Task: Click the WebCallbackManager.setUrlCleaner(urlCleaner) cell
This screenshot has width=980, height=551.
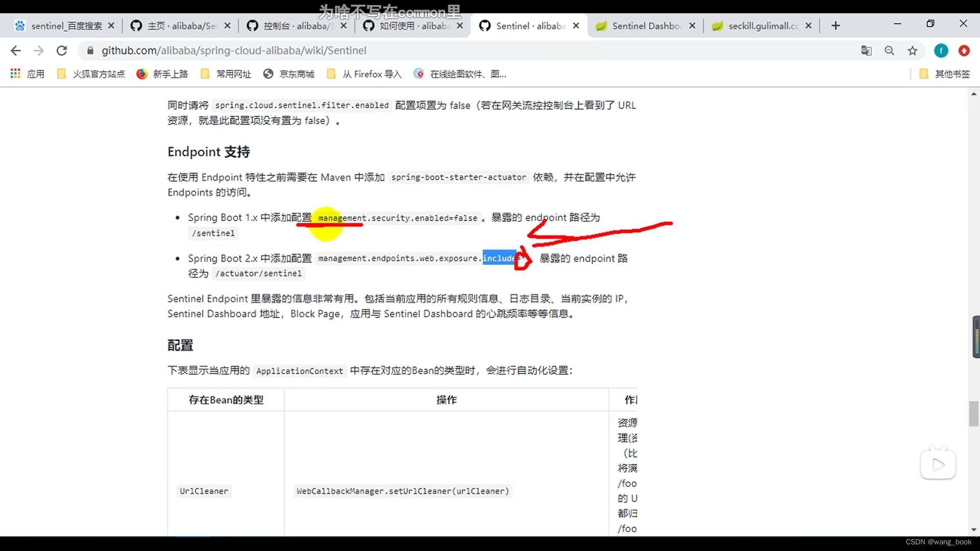Action: click(x=403, y=491)
